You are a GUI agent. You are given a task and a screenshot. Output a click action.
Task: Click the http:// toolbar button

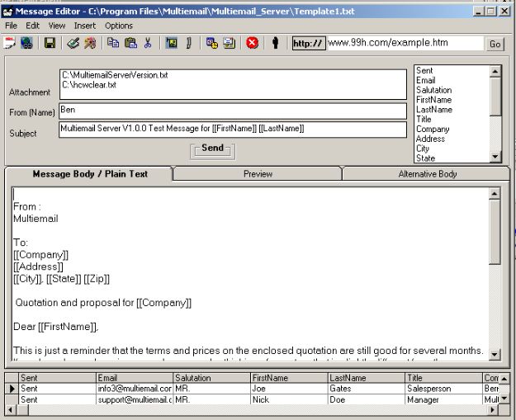point(307,44)
